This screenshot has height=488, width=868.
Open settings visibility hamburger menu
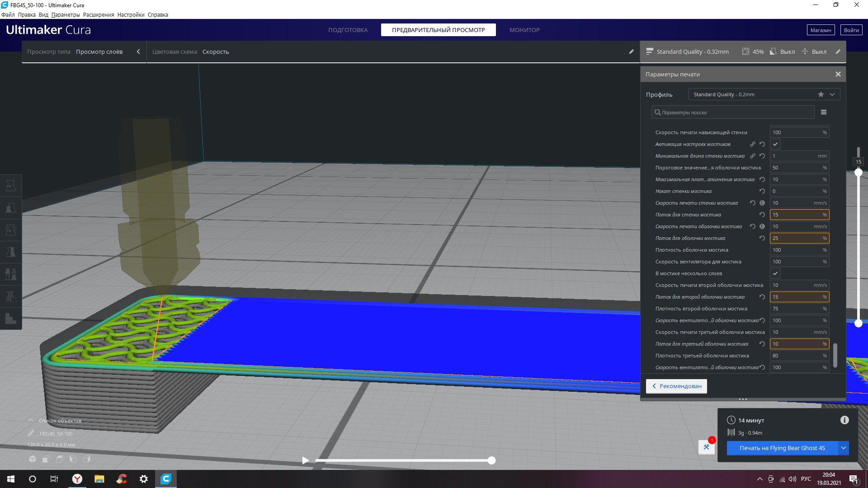[x=824, y=112]
